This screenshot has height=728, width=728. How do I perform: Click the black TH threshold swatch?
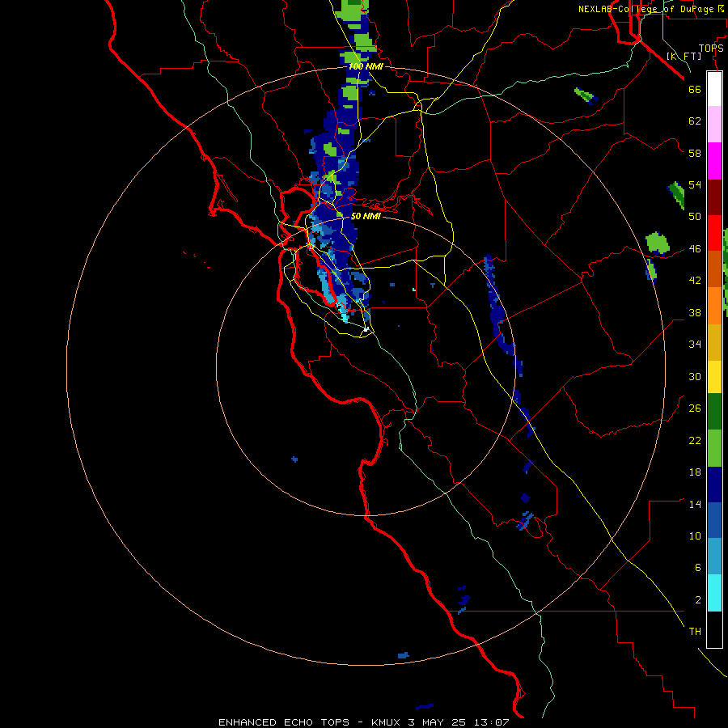(714, 629)
